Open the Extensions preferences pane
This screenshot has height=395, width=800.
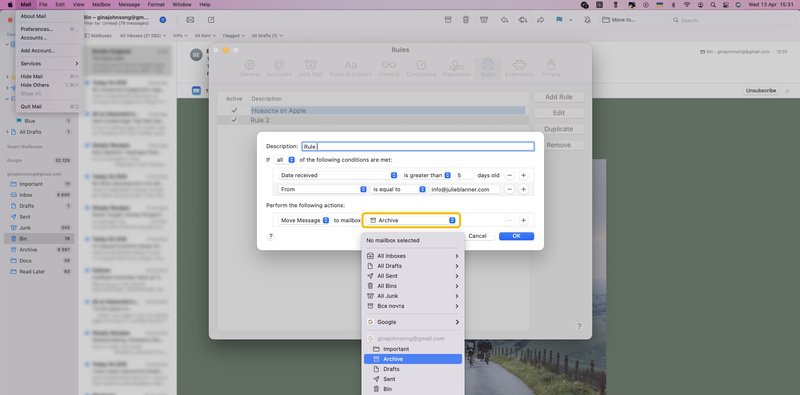click(x=519, y=68)
